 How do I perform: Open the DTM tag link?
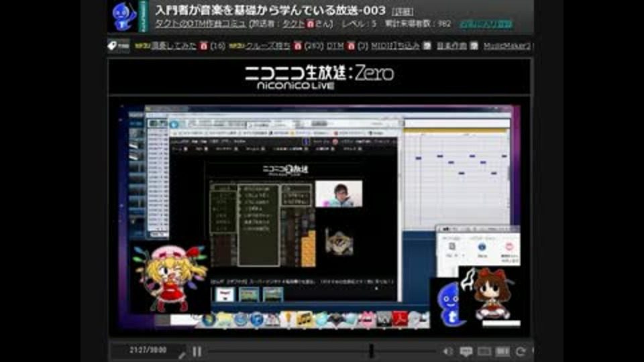[335, 46]
